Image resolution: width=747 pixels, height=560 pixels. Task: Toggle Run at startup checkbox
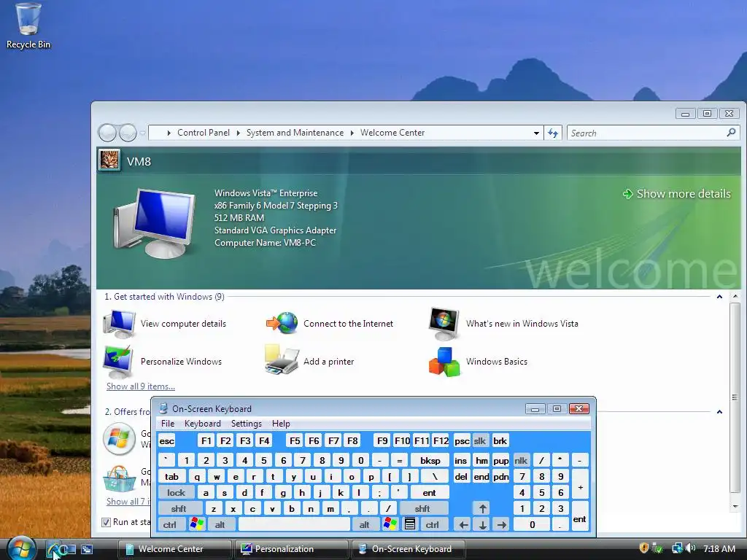(x=107, y=522)
